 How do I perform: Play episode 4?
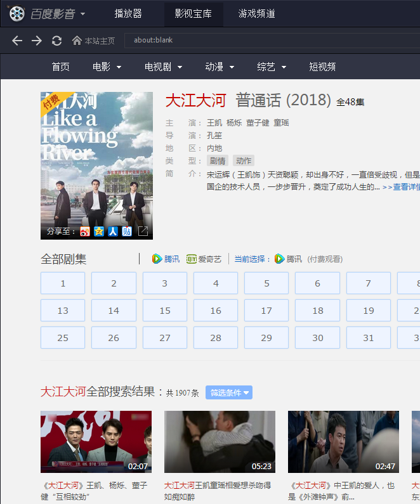216,283
